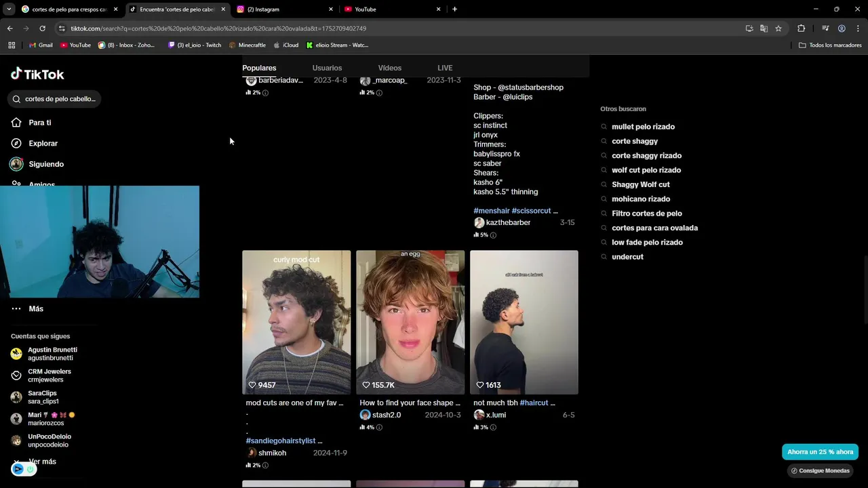Switch to the Videos tab
The height and width of the screenshot is (488, 868).
point(389,68)
